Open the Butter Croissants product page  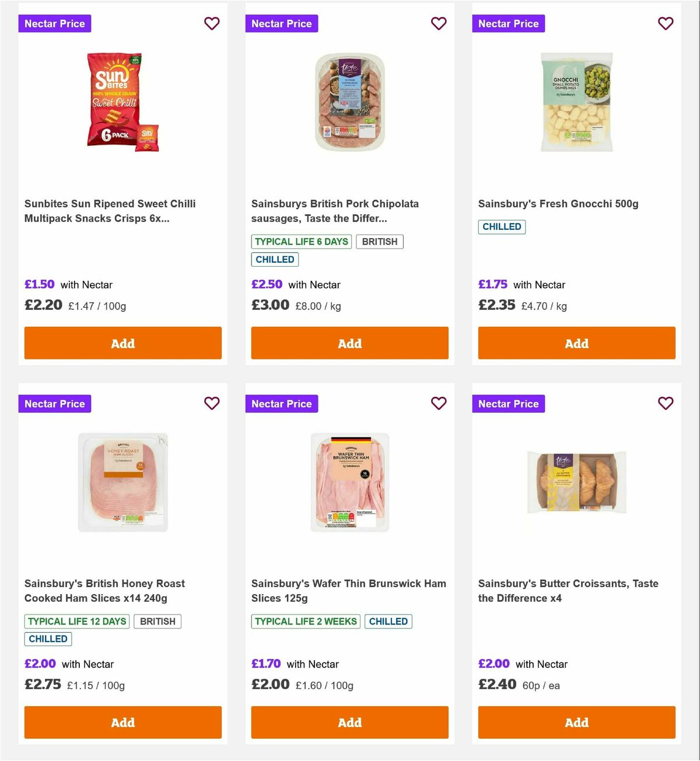(568, 591)
